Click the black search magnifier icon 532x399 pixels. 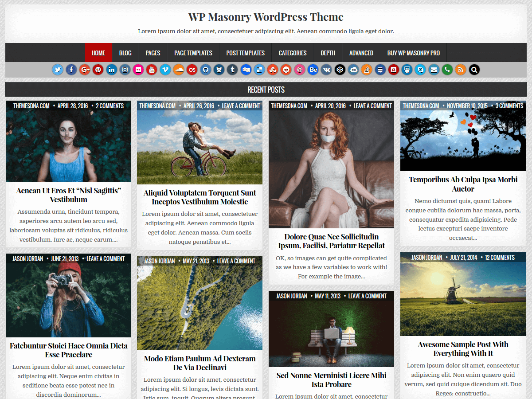tap(474, 70)
